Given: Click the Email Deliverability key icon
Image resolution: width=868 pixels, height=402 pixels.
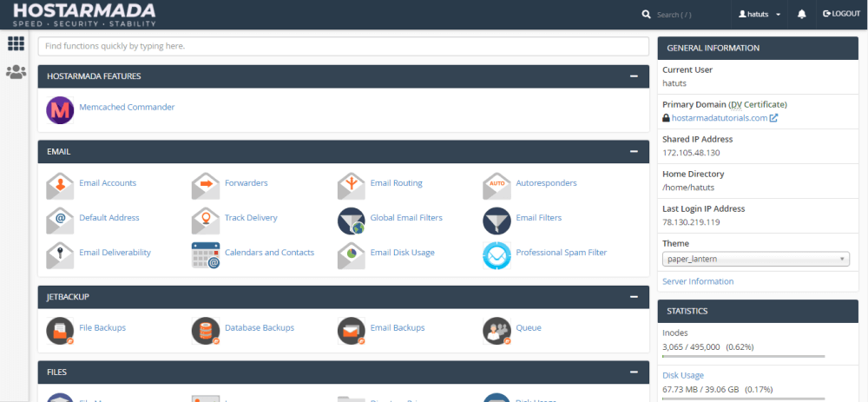Looking at the screenshot, I should [60, 255].
